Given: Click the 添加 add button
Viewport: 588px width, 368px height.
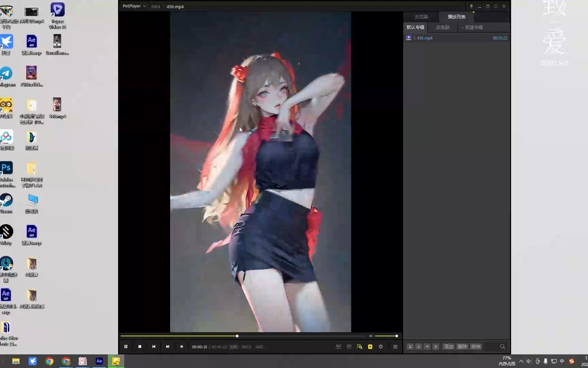Looking at the screenshot, I should pyautogui.click(x=448, y=347).
